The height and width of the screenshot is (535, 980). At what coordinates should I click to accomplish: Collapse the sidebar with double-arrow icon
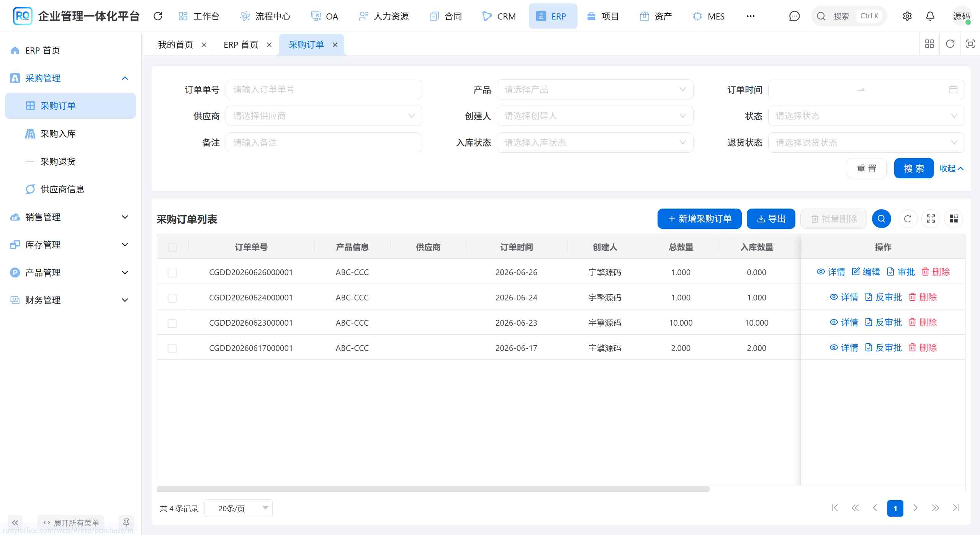pyautogui.click(x=15, y=522)
